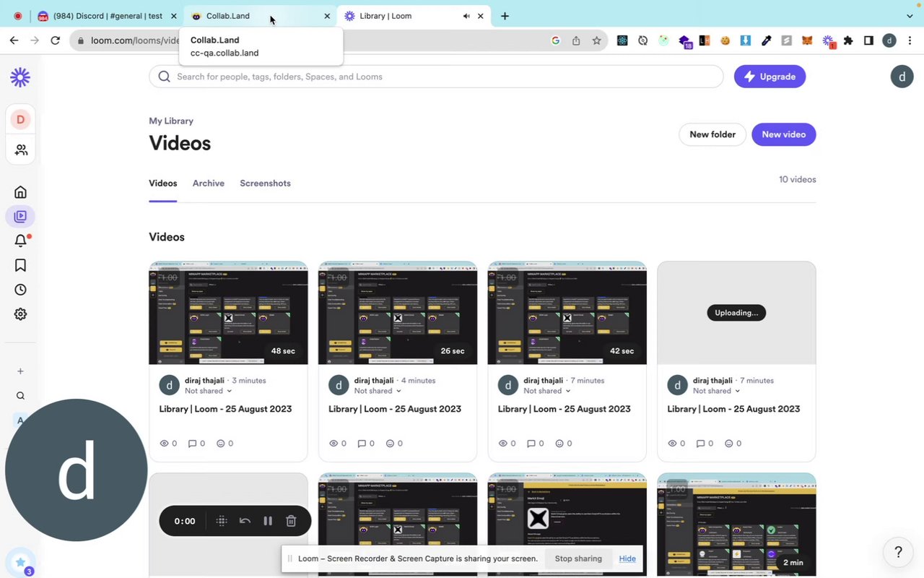Click the share page icon in address bar
This screenshot has width=924, height=578.
point(576,41)
